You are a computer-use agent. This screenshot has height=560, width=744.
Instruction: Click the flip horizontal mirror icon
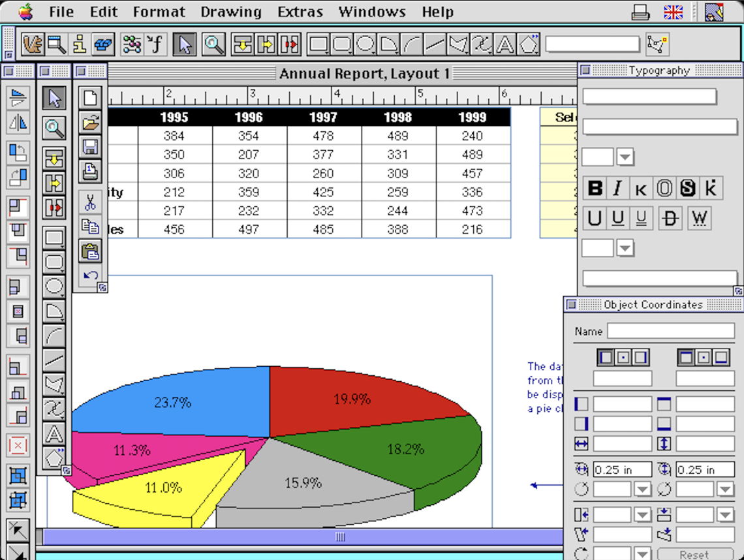[18, 122]
